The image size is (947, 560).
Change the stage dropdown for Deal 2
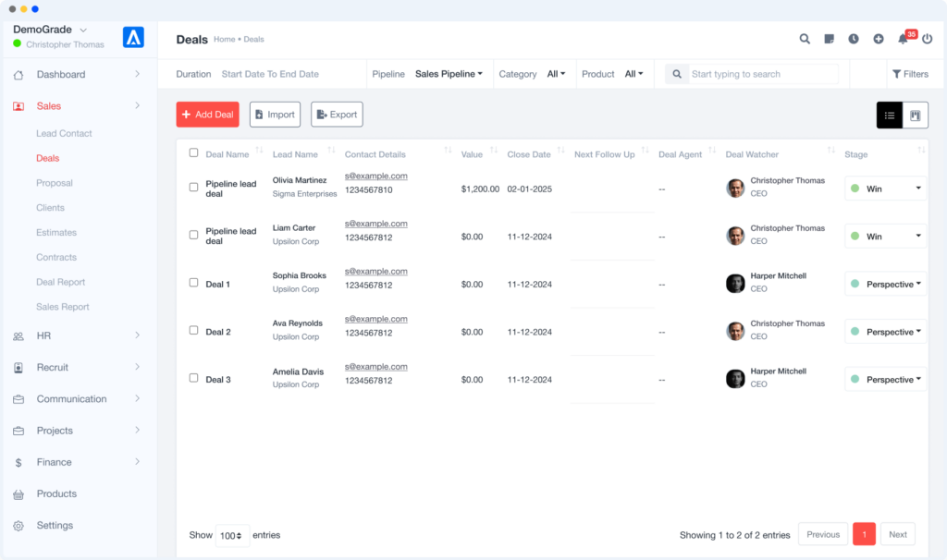[x=885, y=331]
